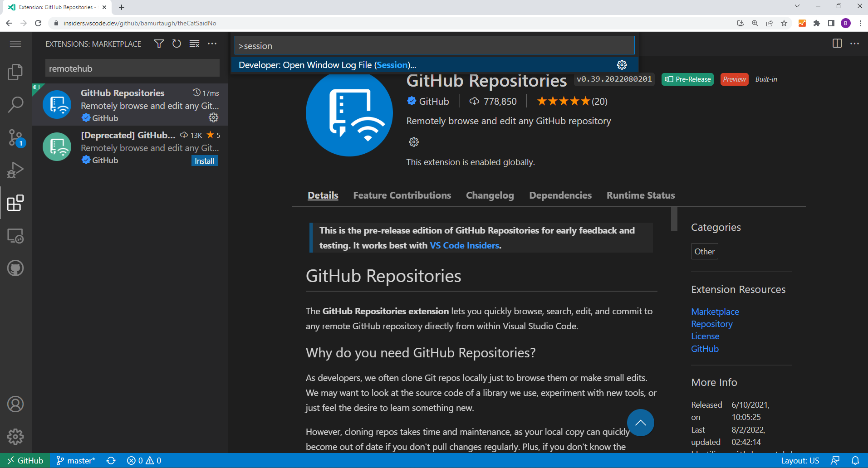868x468 pixels.
Task: Open the Source Control view
Action: coord(15,137)
